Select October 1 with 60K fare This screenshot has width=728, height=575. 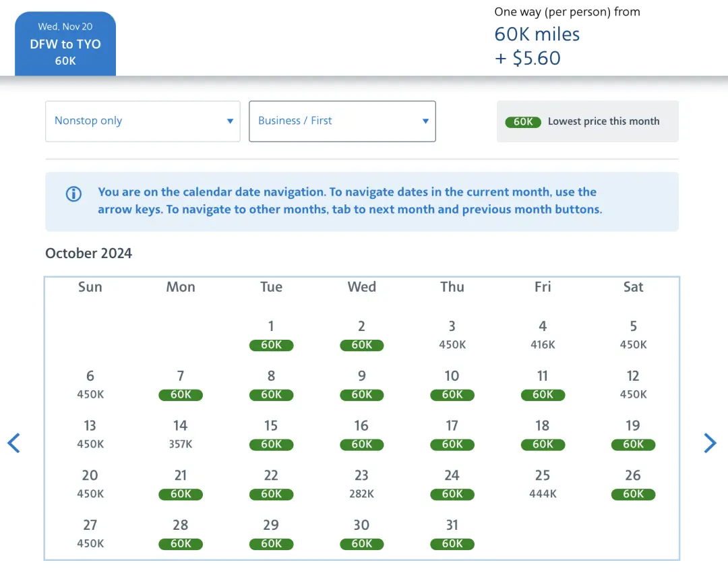click(x=271, y=335)
